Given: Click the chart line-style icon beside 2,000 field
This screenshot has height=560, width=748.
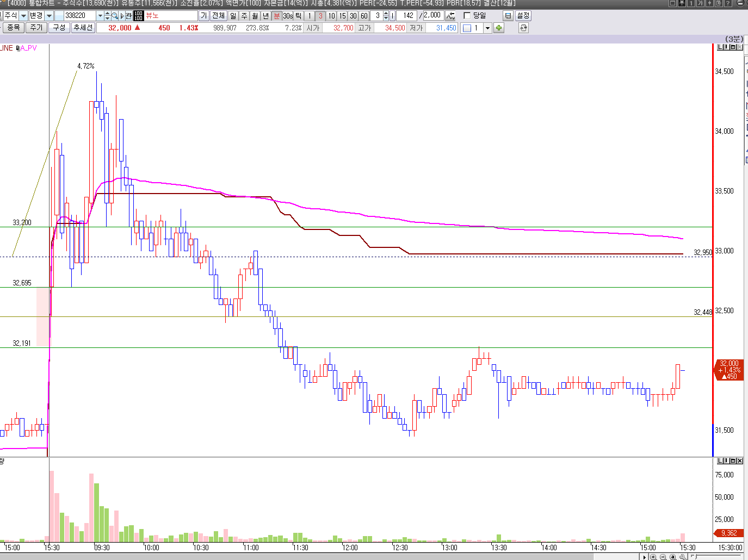Looking at the screenshot, I should click(x=450, y=16).
